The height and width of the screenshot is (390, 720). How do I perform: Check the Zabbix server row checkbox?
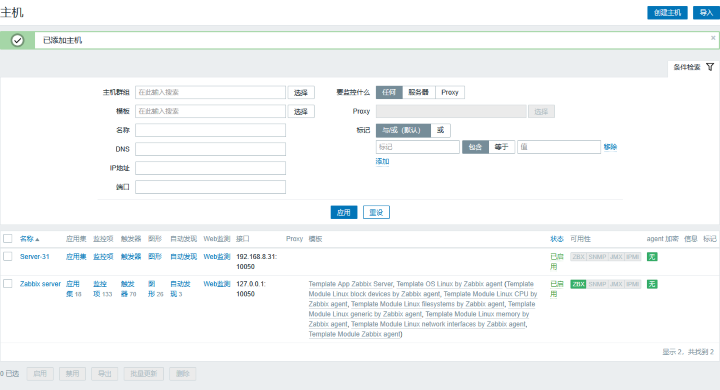point(8,283)
